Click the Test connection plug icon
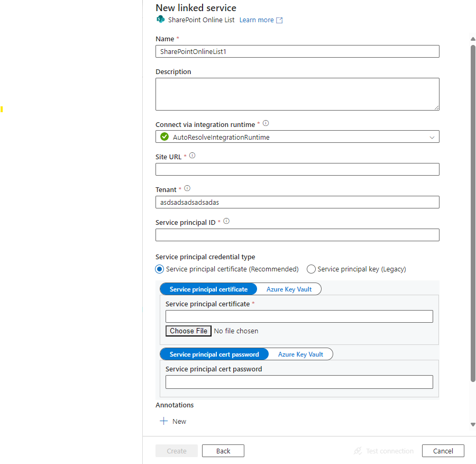The height and width of the screenshot is (464, 476). click(358, 451)
